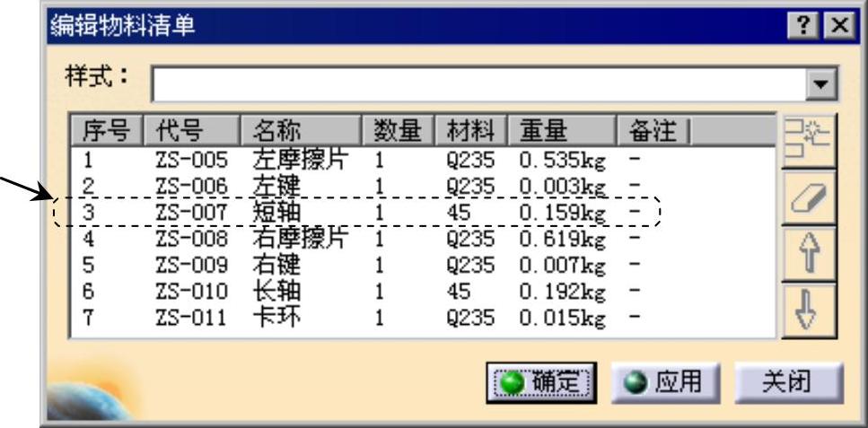Click the 重量 column header
Image resolution: width=868 pixels, height=428 pixels.
tap(561, 131)
